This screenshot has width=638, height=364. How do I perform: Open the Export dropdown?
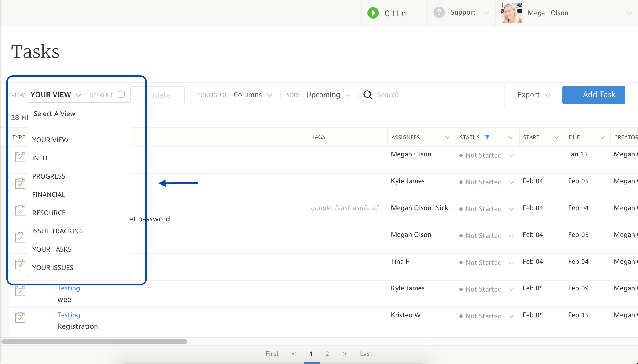pos(533,95)
